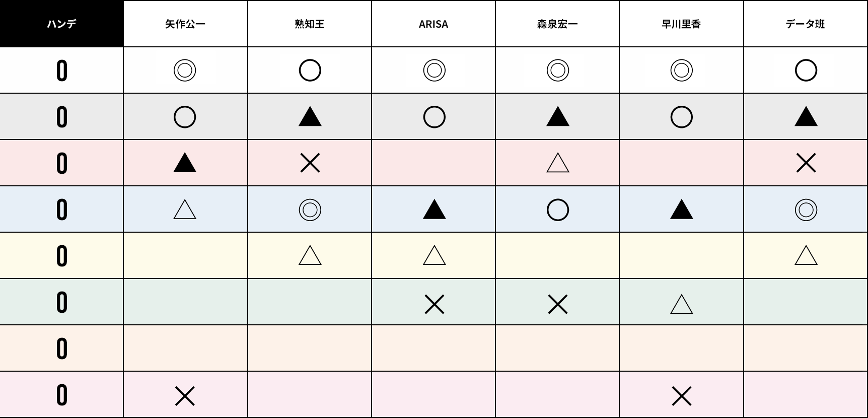Click the hollow triangle in 早川里香's green row
The width and height of the screenshot is (868, 418).
click(x=682, y=304)
